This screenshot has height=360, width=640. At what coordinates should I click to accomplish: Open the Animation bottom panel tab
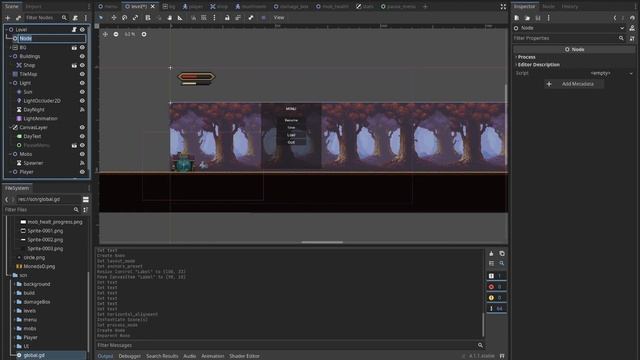pyautogui.click(x=212, y=356)
